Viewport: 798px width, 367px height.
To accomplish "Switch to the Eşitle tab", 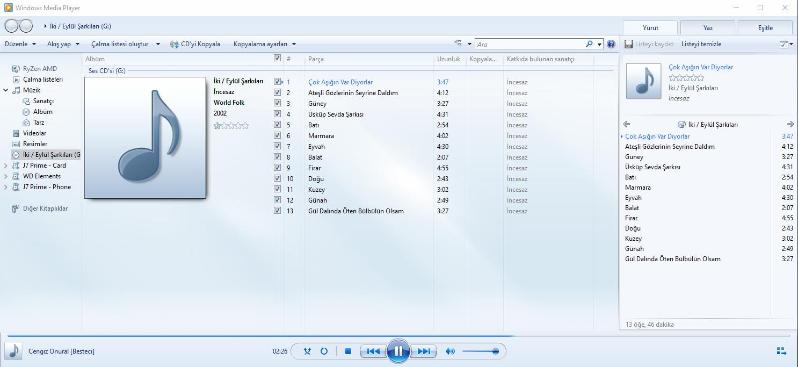I will coord(765,27).
